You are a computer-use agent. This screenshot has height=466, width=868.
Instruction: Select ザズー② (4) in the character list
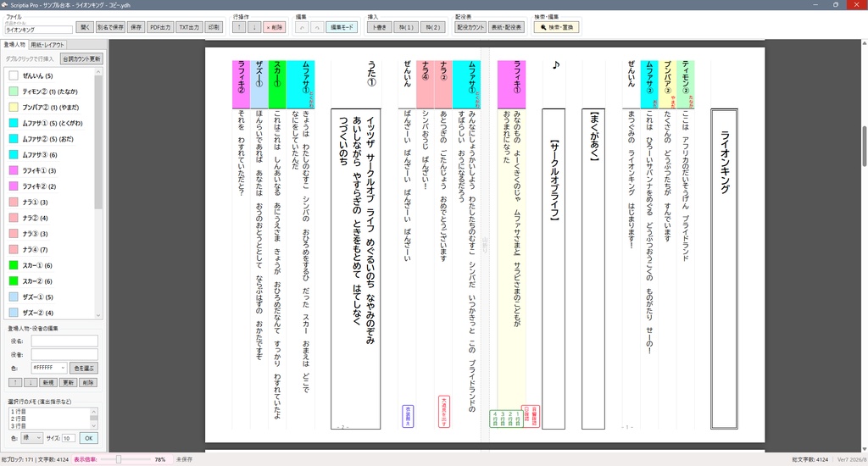point(50,313)
